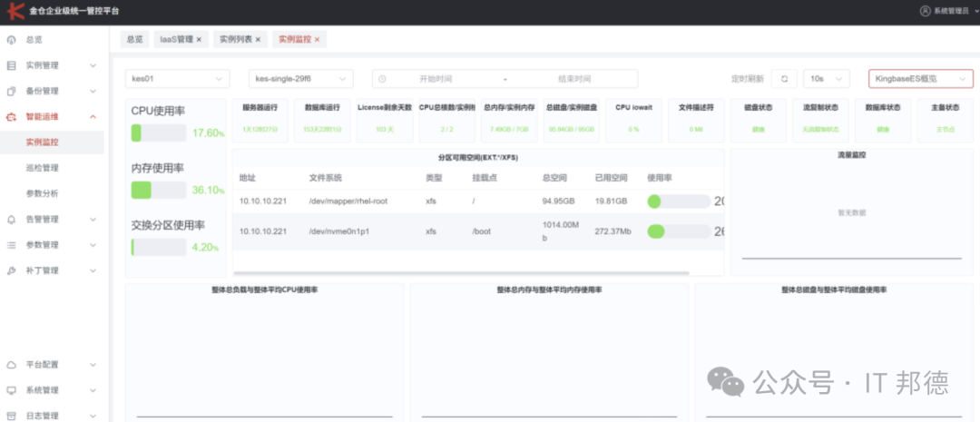Click the 流复制状态 card
980x422 pixels.
pos(820,121)
